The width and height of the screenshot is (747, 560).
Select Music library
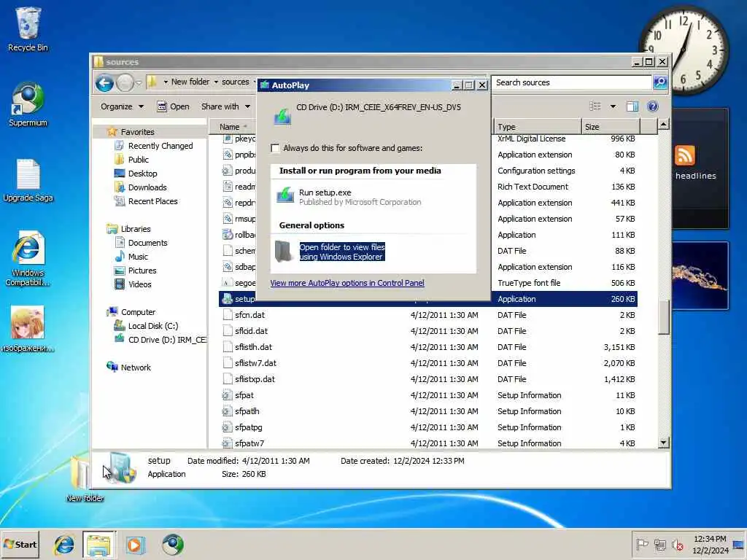[131, 257]
